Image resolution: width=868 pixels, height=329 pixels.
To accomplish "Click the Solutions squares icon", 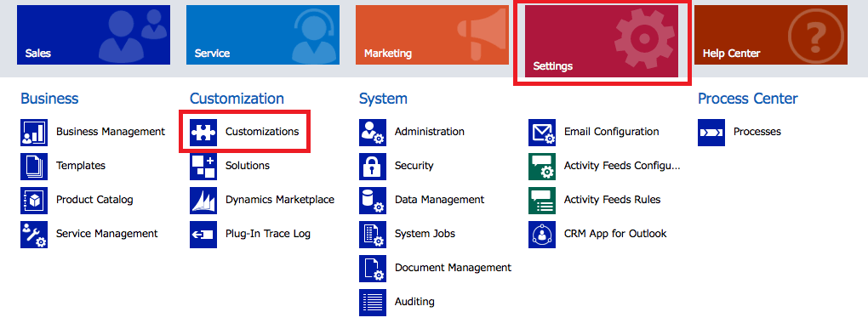I will [203, 166].
